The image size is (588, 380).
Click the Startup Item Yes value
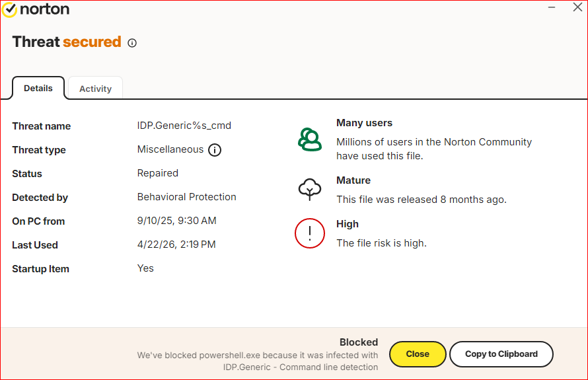click(145, 268)
